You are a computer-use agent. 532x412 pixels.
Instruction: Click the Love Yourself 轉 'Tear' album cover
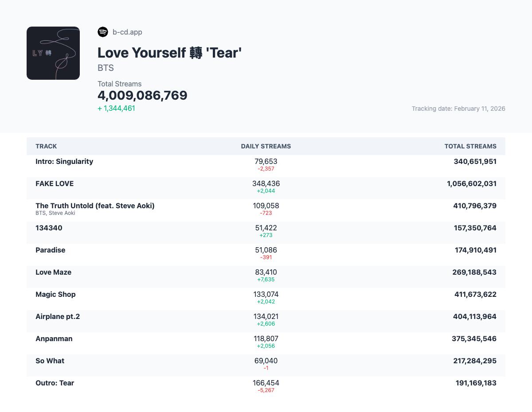pyautogui.click(x=53, y=53)
